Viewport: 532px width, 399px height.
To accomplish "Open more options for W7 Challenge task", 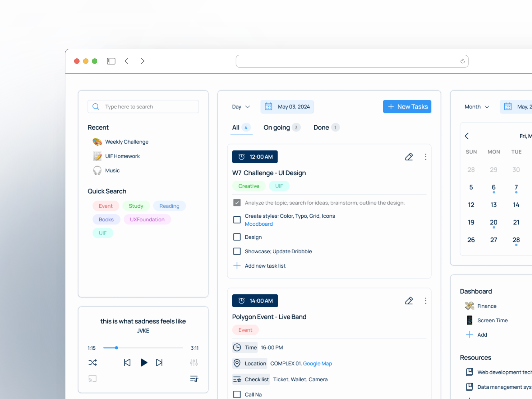I will click(426, 157).
